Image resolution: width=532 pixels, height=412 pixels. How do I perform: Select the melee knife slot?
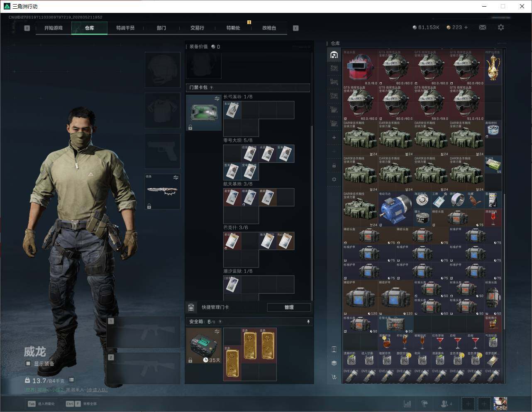[x=162, y=191]
